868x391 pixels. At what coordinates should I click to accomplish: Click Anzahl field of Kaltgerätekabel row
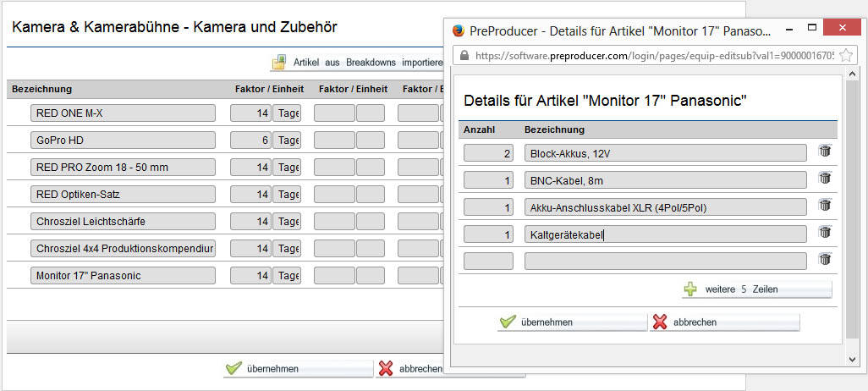[488, 234]
